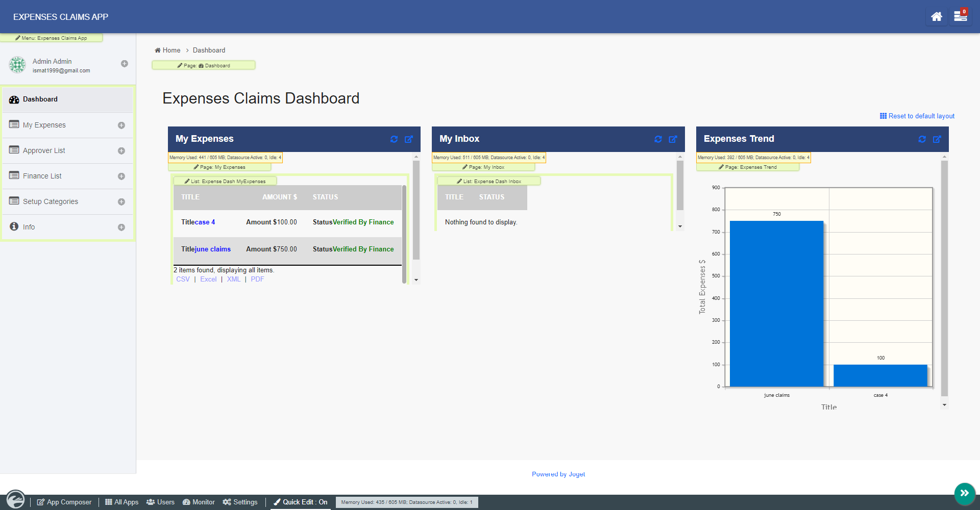
Task: Edit the List: Expense Dash MyExpenses tag
Action: click(225, 182)
